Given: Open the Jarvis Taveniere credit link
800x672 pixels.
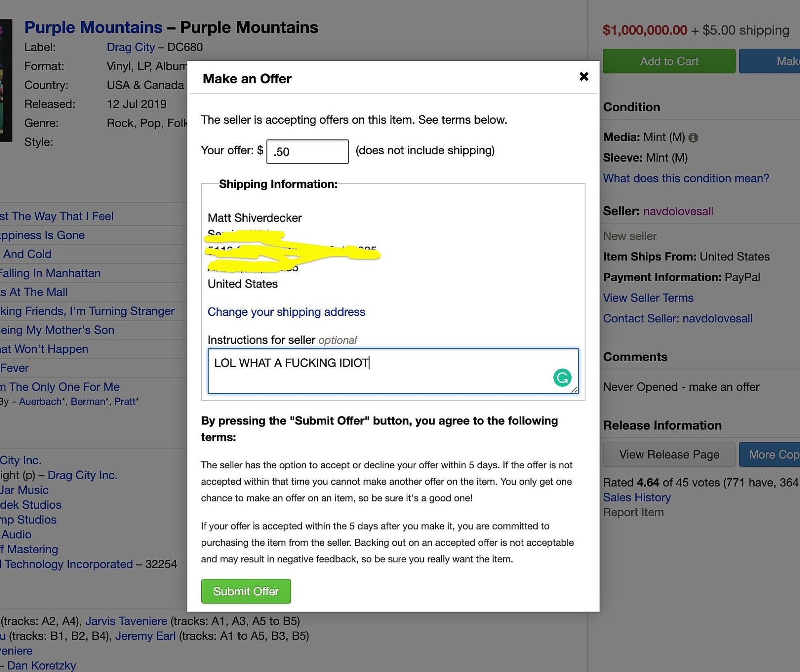Looking at the screenshot, I should (126, 621).
